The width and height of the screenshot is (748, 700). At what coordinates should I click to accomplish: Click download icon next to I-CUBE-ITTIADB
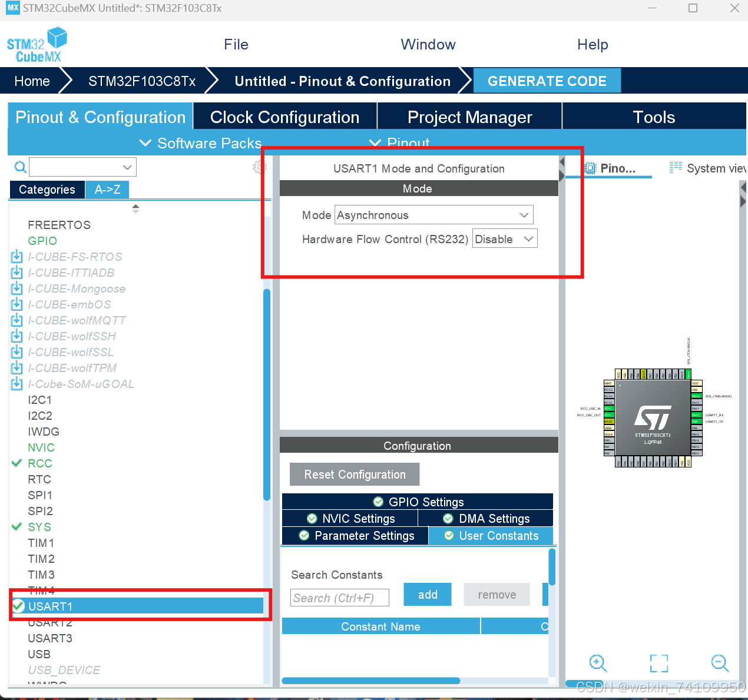coord(17,272)
